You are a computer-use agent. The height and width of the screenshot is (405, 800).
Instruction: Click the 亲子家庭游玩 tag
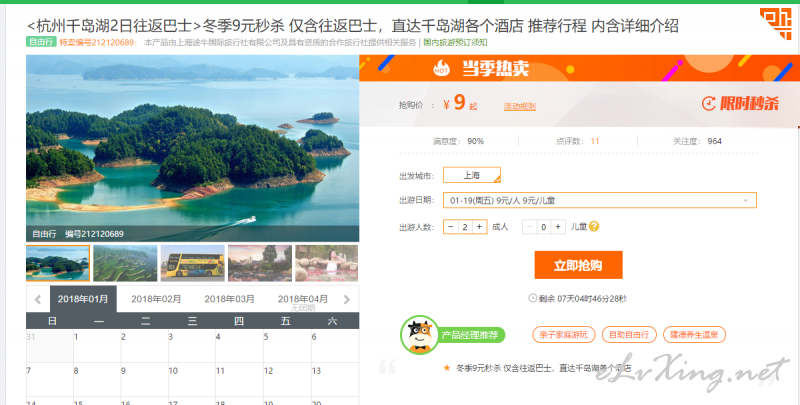click(563, 335)
